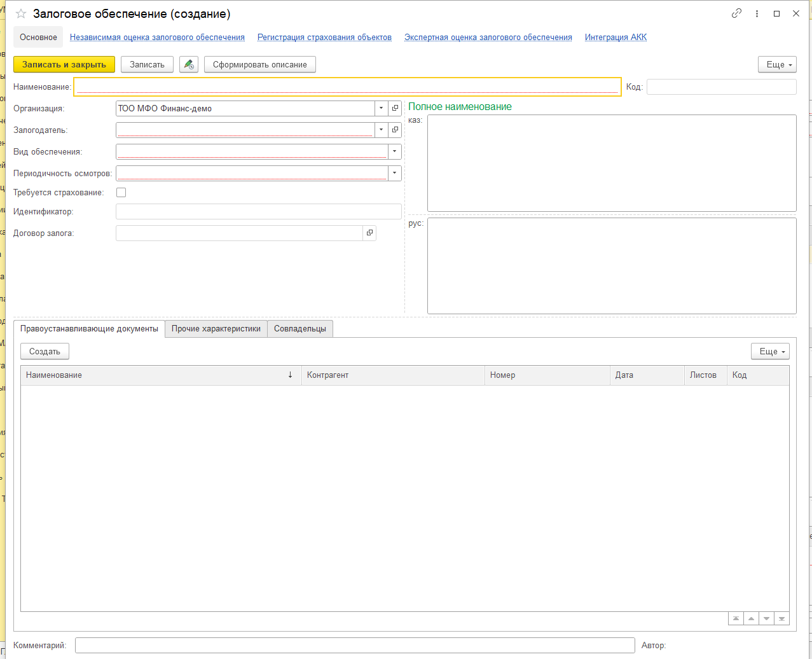Open the three-dot form menu in title bar
The height and width of the screenshot is (659, 812).
(x=757, y=13)
